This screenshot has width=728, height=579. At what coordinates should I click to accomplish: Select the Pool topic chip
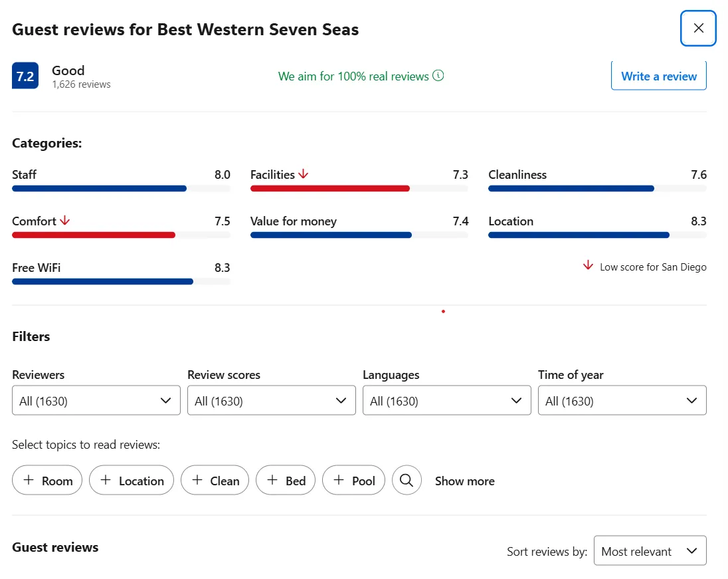[353, 481]
